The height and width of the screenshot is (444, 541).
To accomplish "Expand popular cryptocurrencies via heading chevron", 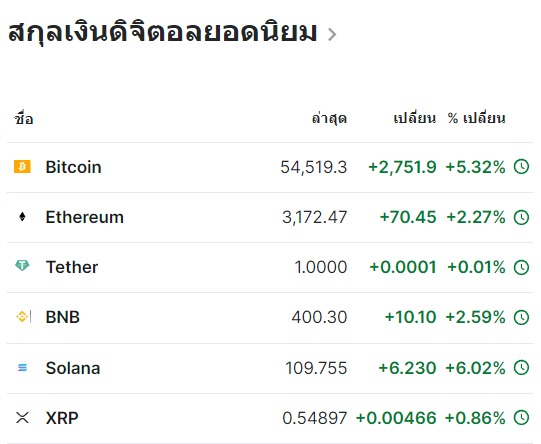I will click(332, 34).
